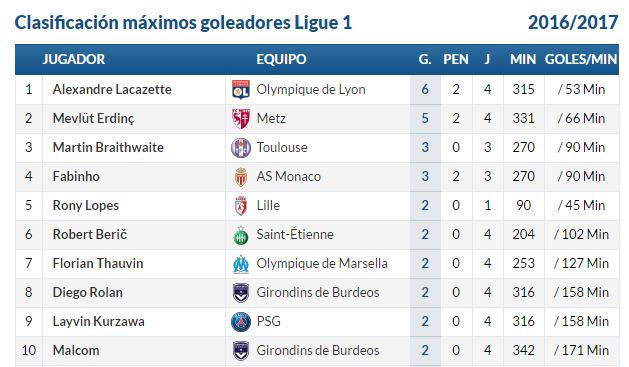Viewport: 629px width, 367px height.
Task: Click the PSG club crest icon
Action: (241, 322)
